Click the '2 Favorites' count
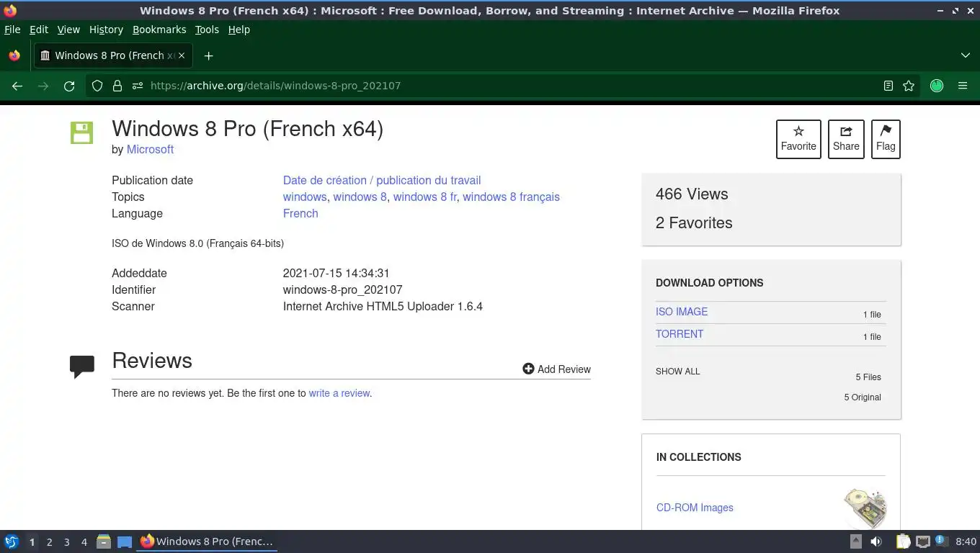 pyautogui.click(x=694, y=222)
